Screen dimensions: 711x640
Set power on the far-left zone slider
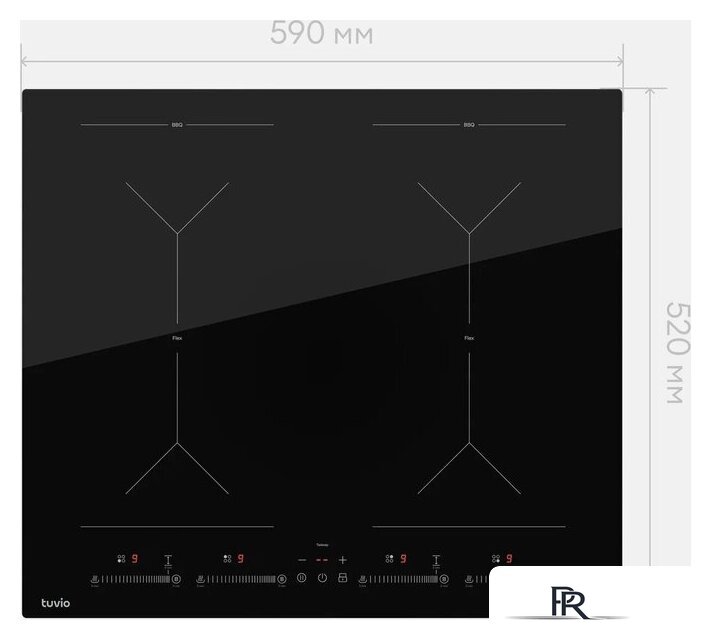point(136,579)
